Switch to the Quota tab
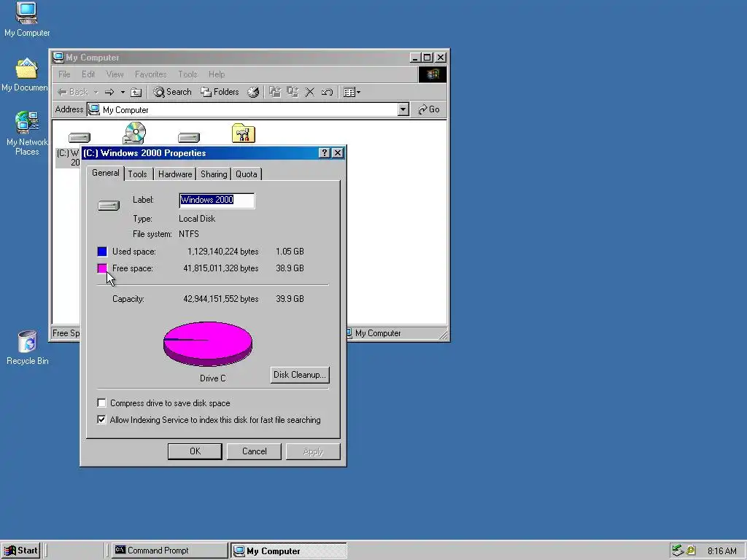747x560 pixels. point(247,174)
